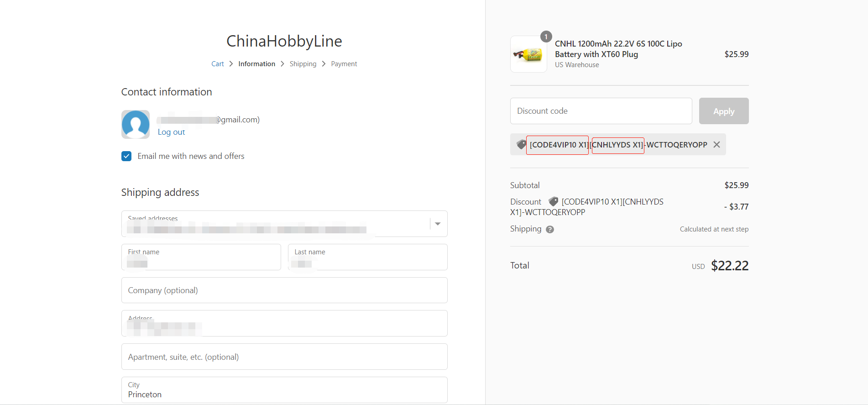Click the account avatar icon
The image size is (868, 405).
click(136, 124)
